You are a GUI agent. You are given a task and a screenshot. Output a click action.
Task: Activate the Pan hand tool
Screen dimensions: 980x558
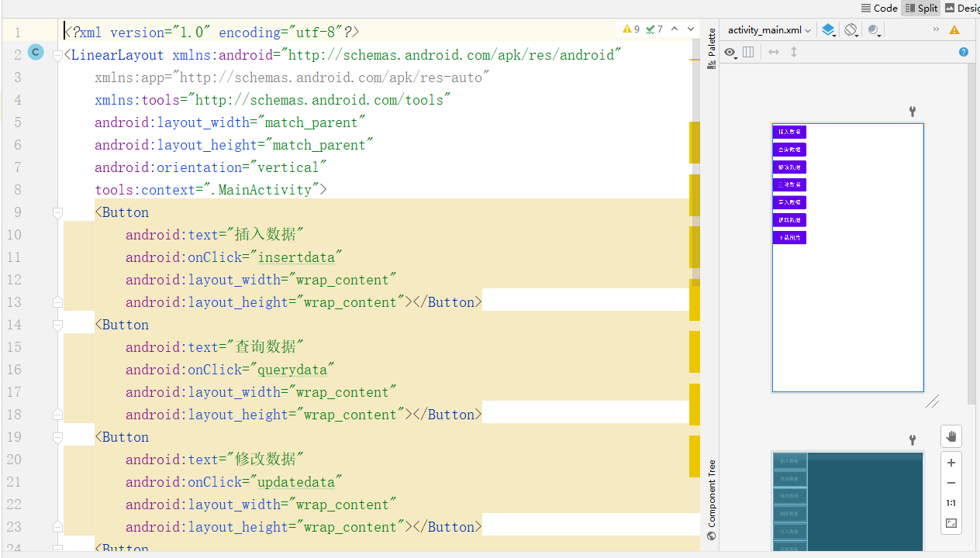[951, 436]
